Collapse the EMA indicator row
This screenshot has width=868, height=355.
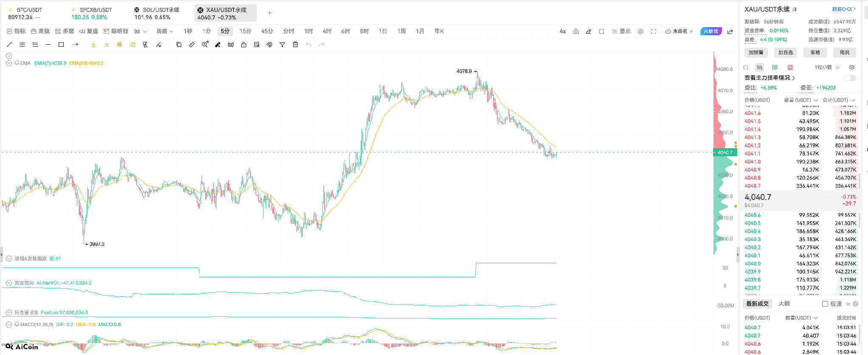[x=9, y=63]
